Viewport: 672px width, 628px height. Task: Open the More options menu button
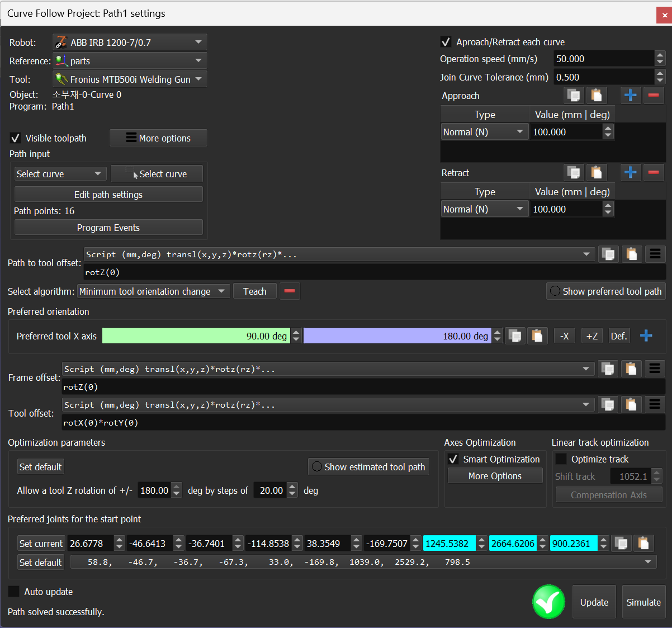(x=158, y=138)
